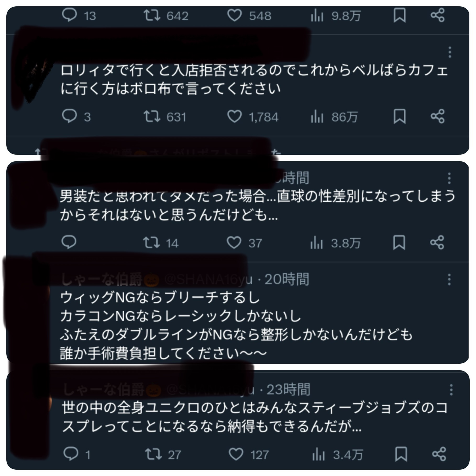The height and width of the screenshot is (476, 476).
Task: Bookmark the ロリィタ tweet with 86万 views
Action: coord(400,117)
